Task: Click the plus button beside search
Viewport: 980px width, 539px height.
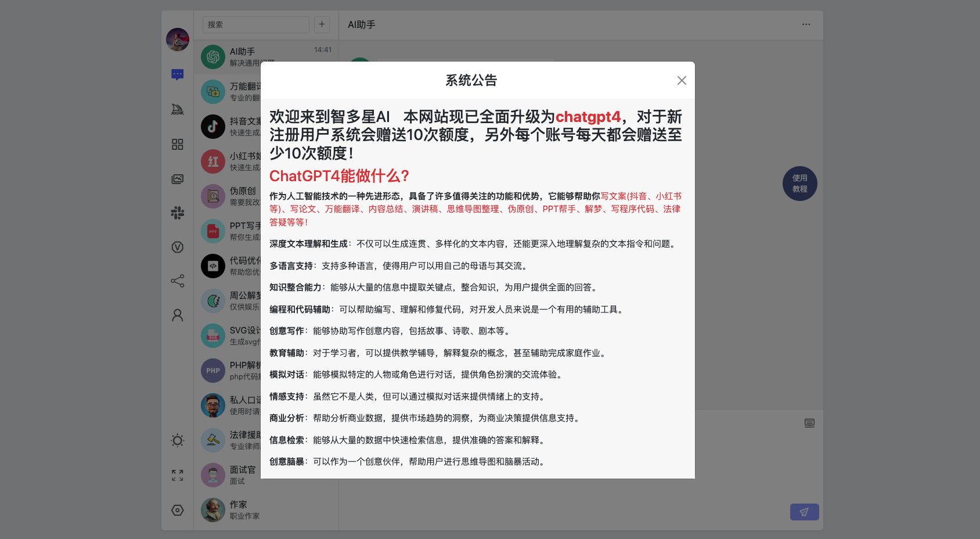Action: tap(322, 24)
